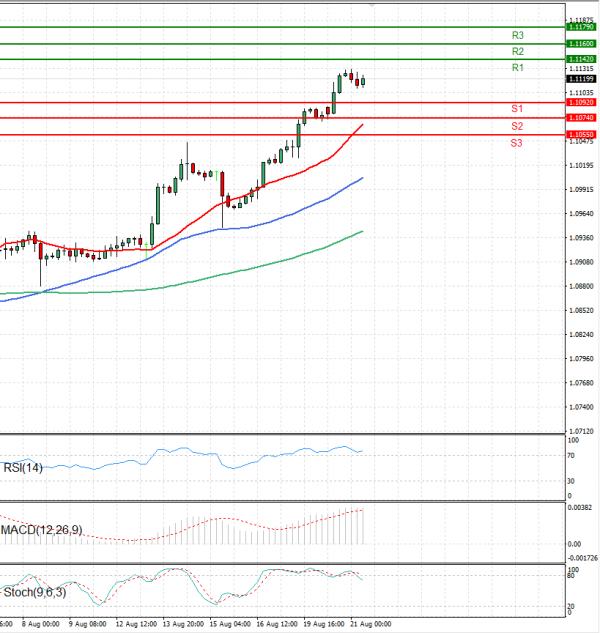Viewport: 600px width, 633px height.
Task: Click the 1.09640 price axis value
Action: [581, 214]
